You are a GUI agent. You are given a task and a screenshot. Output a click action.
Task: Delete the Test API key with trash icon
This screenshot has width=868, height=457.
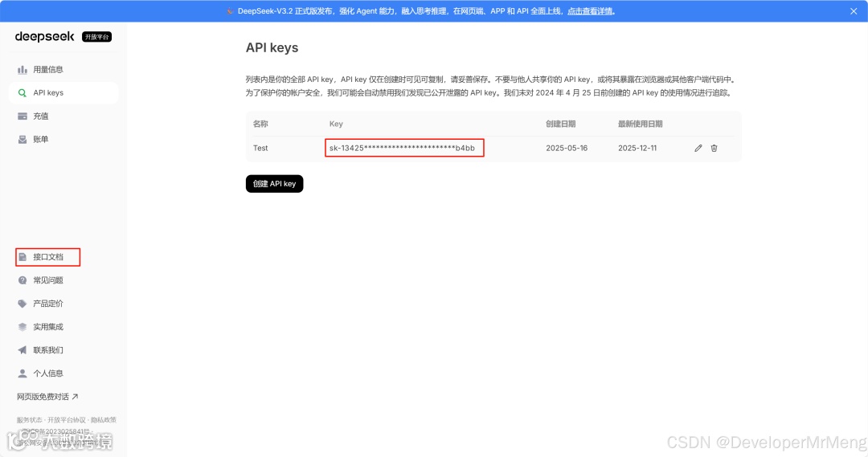coord(714,149)
